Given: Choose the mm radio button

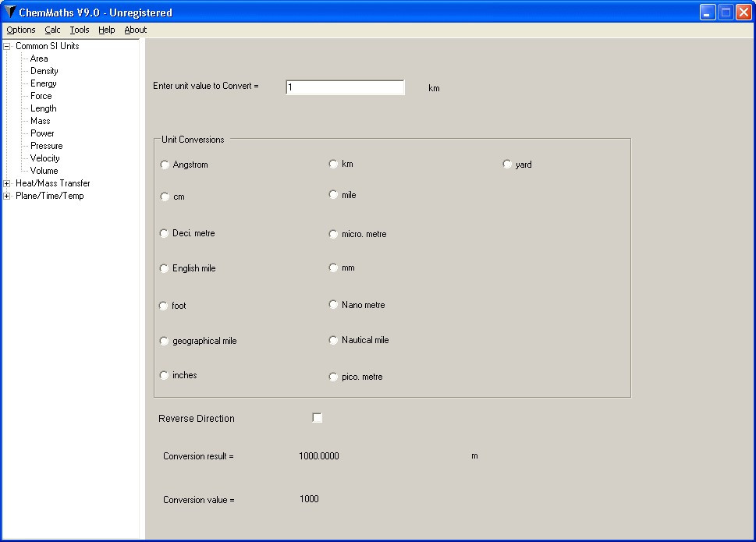Looking at the screenshot, I should [333, 267].
